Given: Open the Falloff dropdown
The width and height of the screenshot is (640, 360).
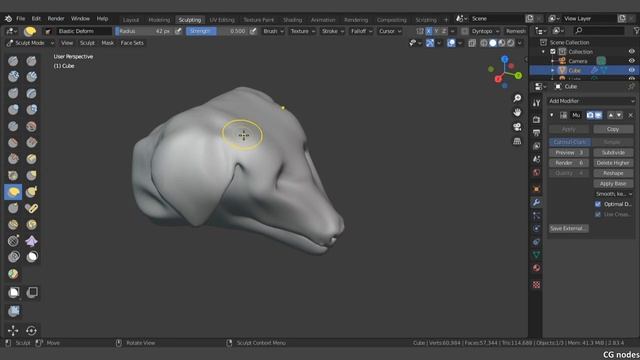Looking at the screenshot, I should coord(361,31).
